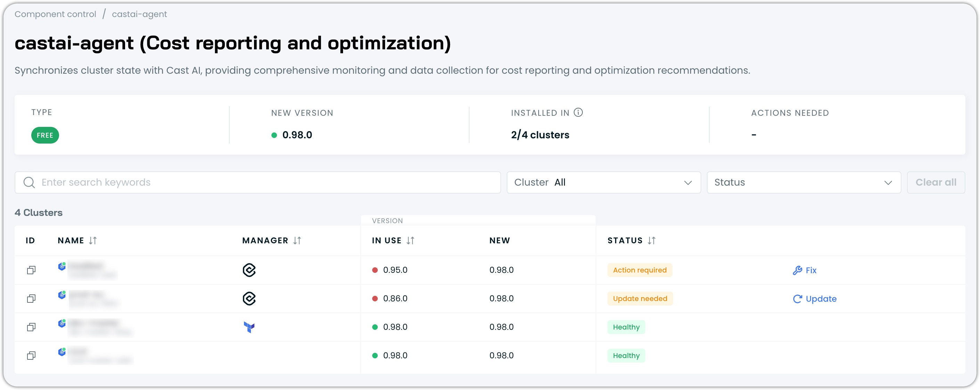Copy cluster ID in the 0.86.0 row

(31, 299)
